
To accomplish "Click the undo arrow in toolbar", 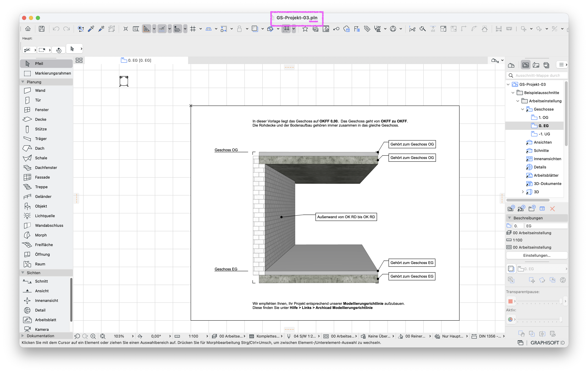I will (56, 29).
